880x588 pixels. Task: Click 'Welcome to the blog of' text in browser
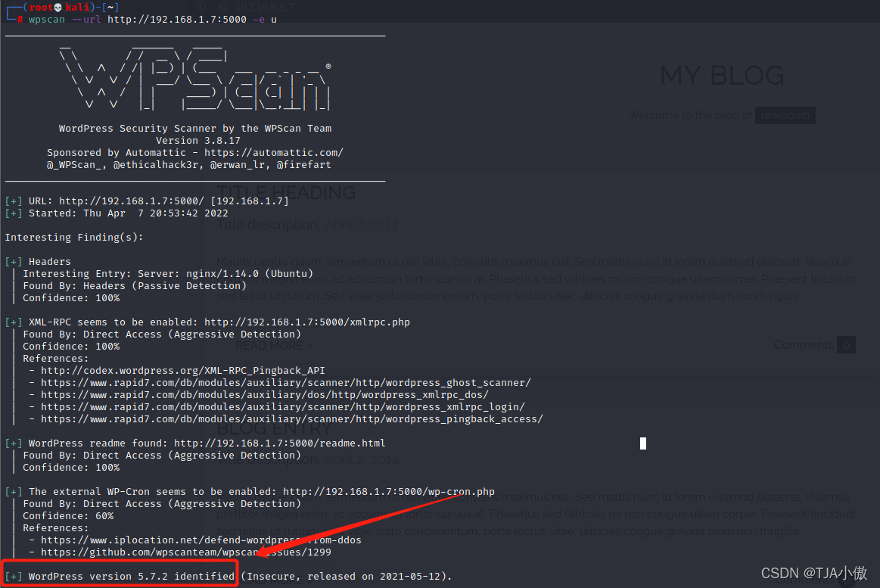(690, 115)
